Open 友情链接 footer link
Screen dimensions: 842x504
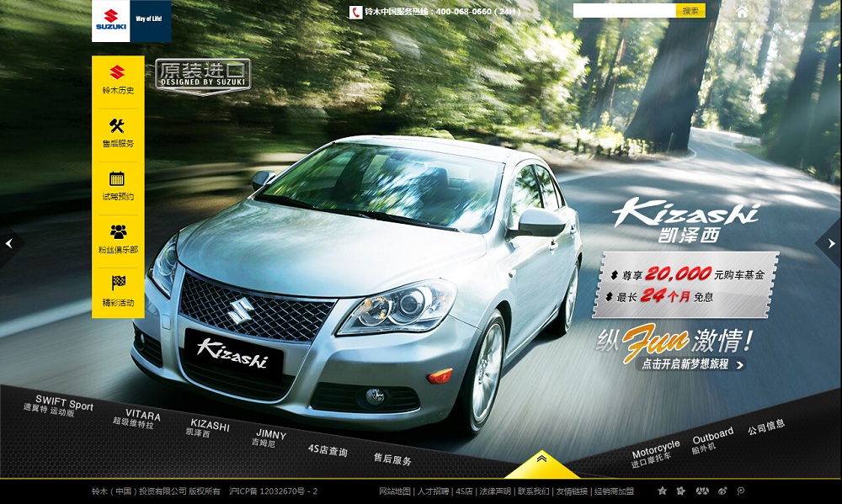tap(572, 491)
